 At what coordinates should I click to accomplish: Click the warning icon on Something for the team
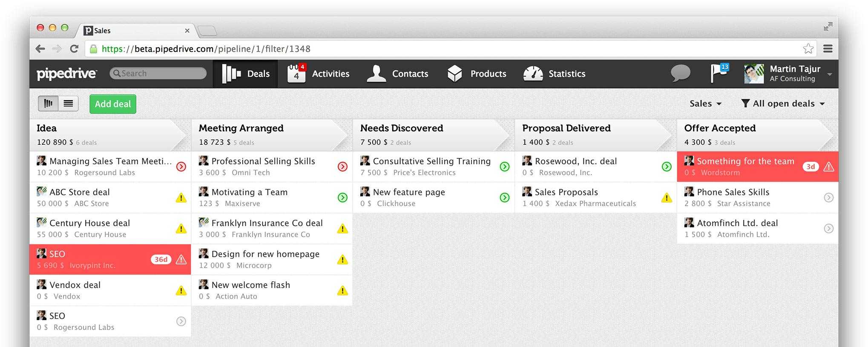pyautogui.click(x=828, y=166)
